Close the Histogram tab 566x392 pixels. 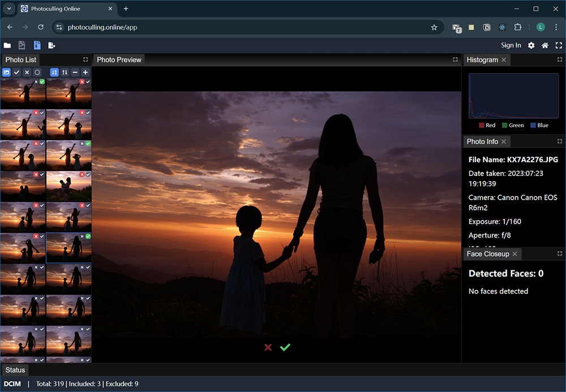pyautogui.click(x=504, y=60)
